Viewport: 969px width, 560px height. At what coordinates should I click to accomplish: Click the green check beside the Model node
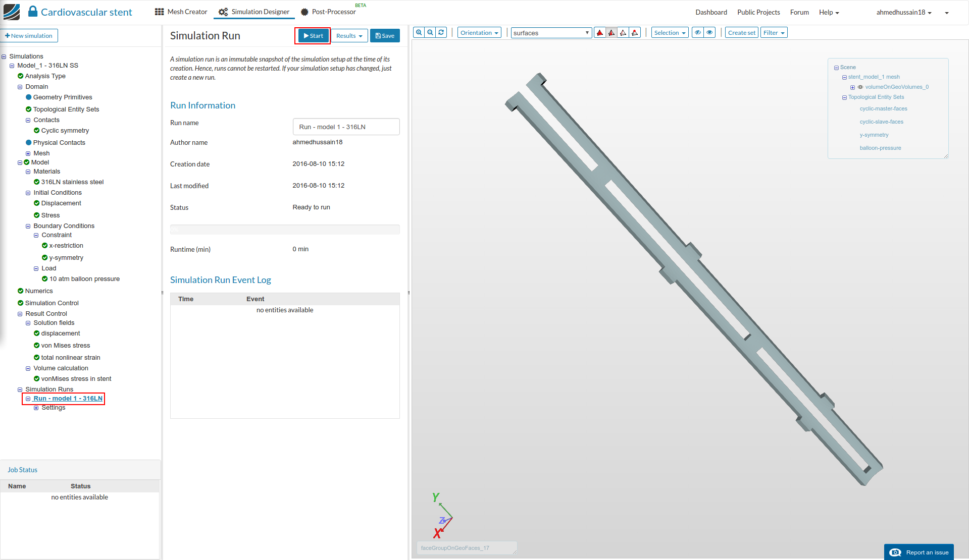point(27,162)
